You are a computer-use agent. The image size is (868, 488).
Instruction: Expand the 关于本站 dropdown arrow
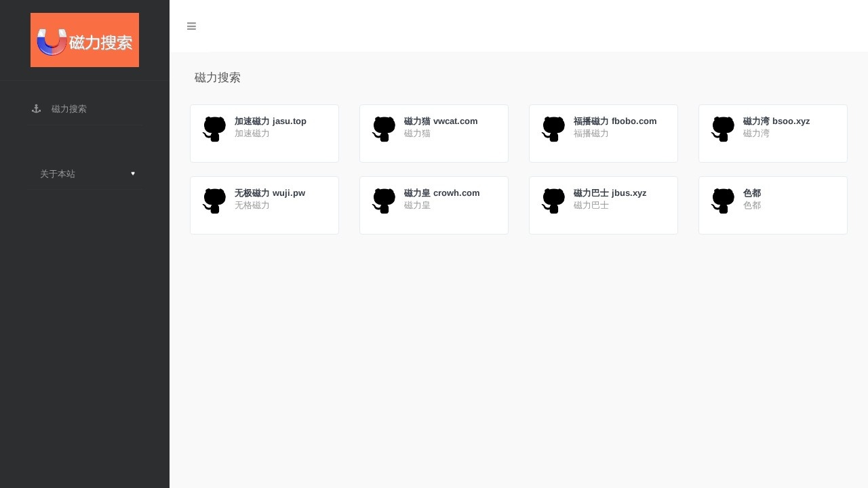tap(133, 174)
